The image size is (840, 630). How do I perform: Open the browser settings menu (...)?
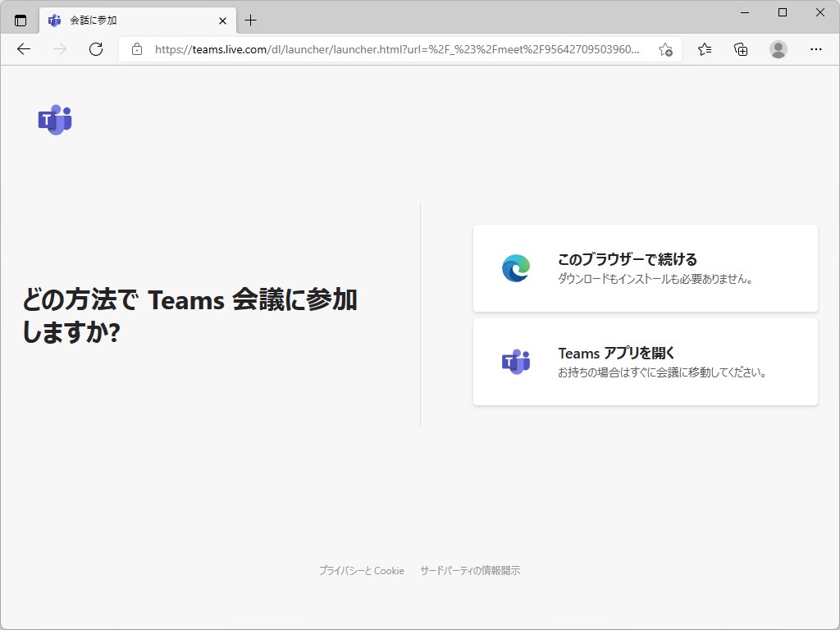(816, 49)
